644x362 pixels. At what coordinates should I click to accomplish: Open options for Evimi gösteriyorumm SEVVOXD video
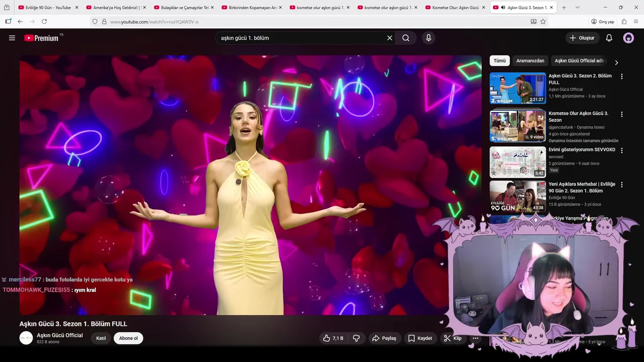point(621,150)
